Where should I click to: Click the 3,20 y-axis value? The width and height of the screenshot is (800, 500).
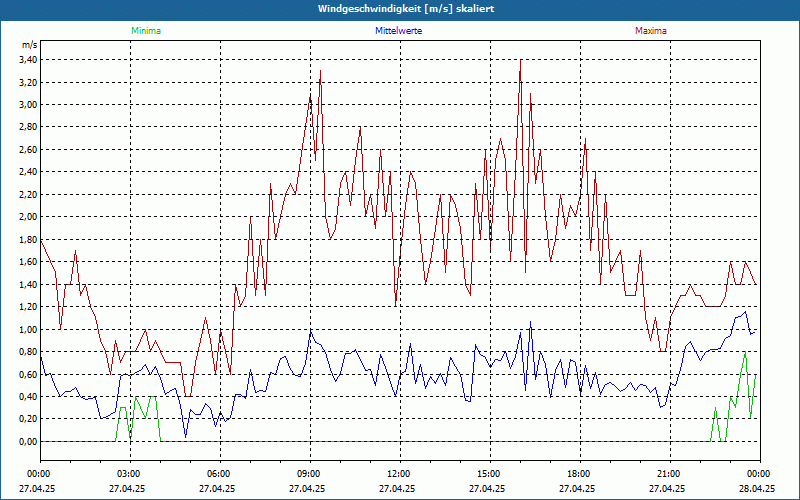(28, 82)
